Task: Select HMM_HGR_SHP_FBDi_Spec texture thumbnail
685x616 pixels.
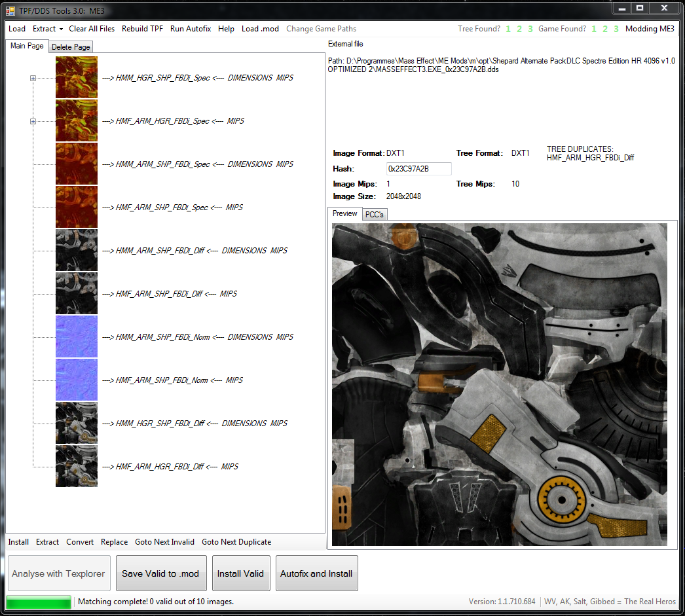Action: 77,77
